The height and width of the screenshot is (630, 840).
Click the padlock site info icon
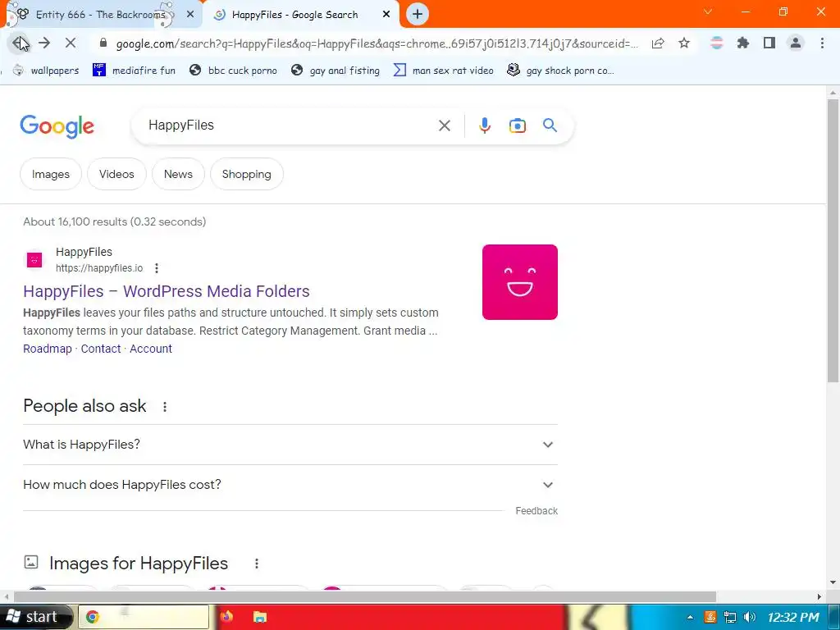pos(103,43)
